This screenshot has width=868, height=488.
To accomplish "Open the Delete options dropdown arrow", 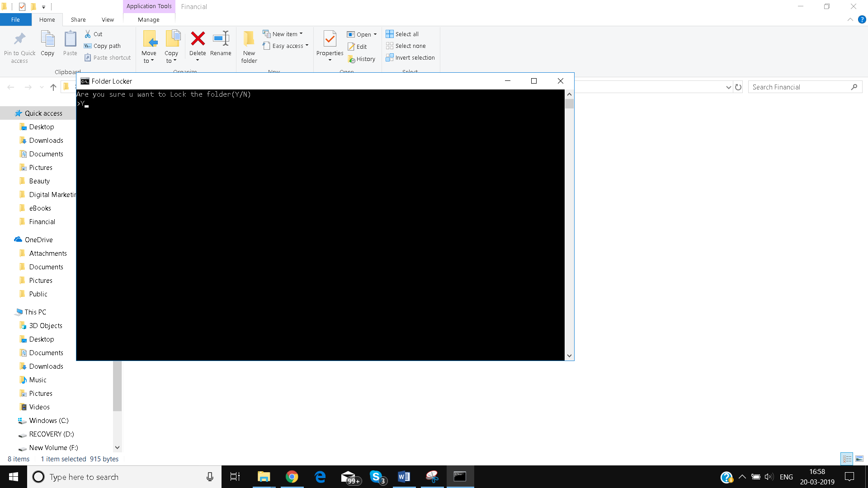I will [198, 60].
